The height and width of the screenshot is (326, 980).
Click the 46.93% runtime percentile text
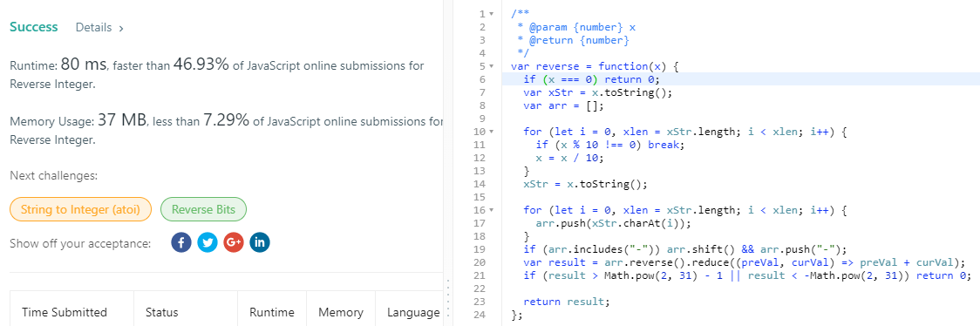pos(201,65)
